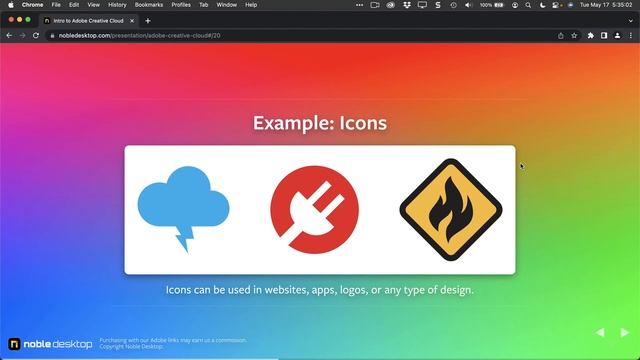Open the File menu

click(56, 5)
